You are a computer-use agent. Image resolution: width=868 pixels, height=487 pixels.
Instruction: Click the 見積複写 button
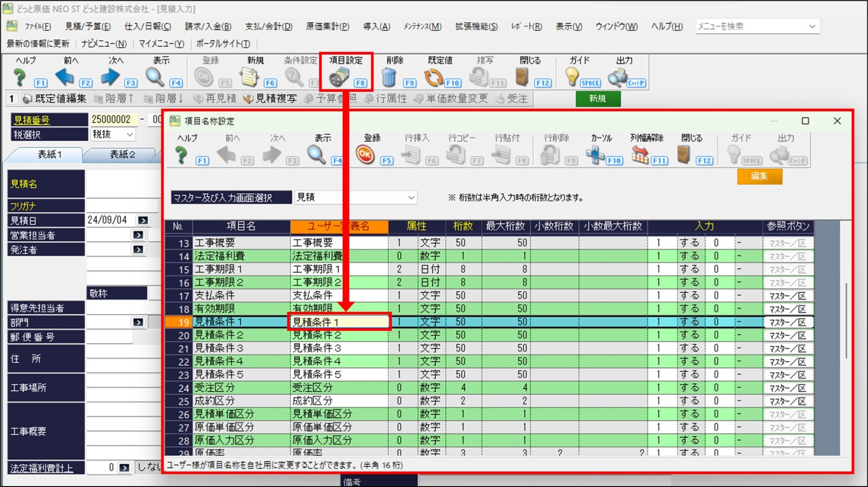(270, 98)
